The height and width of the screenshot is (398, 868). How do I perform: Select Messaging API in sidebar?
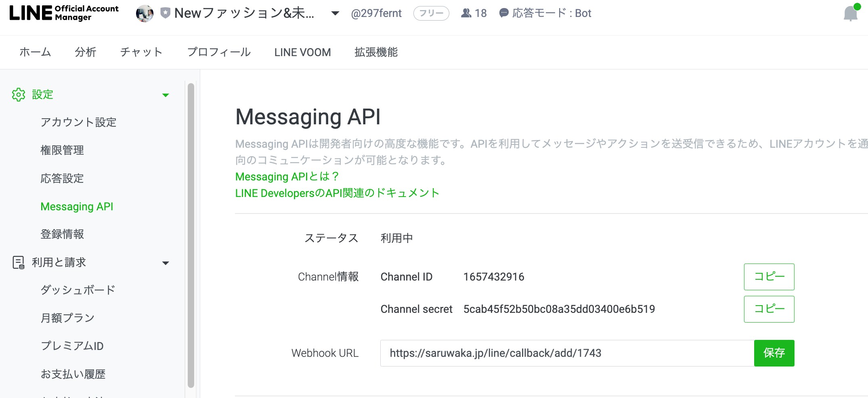[x=77, y=206]
